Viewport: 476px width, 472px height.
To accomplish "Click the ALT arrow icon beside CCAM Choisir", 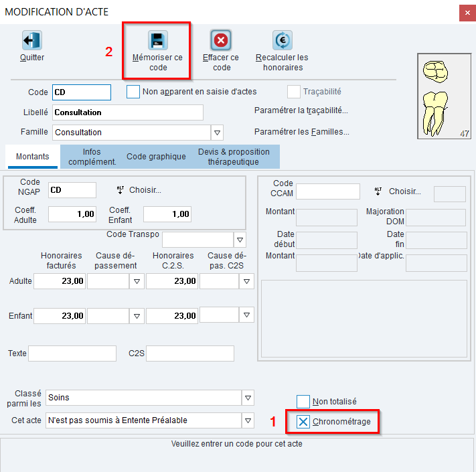I will 378,191.
